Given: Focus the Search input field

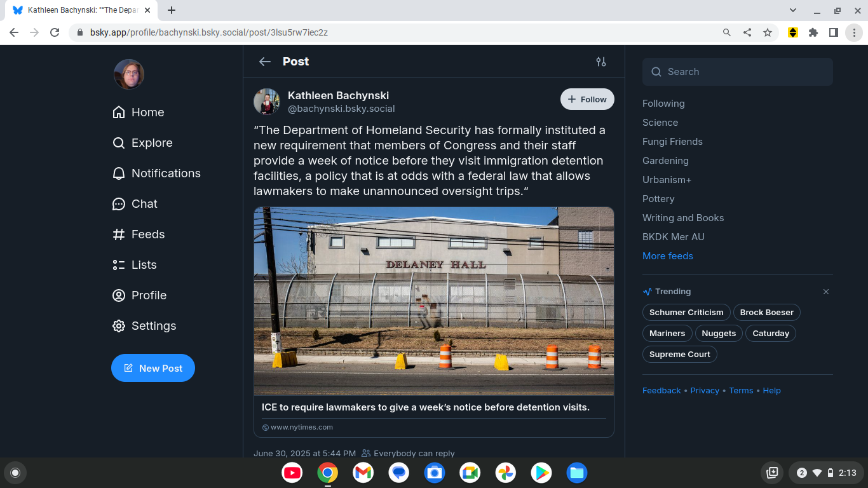Looking at the screenshot, I should (x=738, y=72).
